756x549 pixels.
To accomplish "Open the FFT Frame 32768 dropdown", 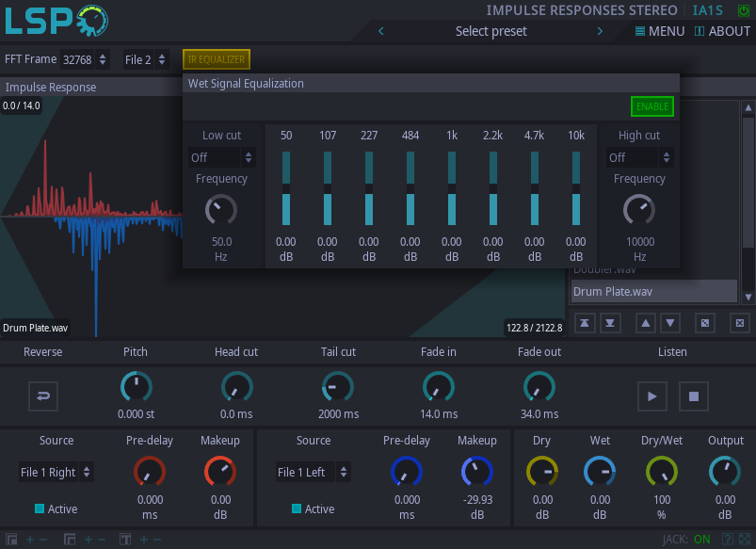I will pyautogui.click(x=85, y=59).
